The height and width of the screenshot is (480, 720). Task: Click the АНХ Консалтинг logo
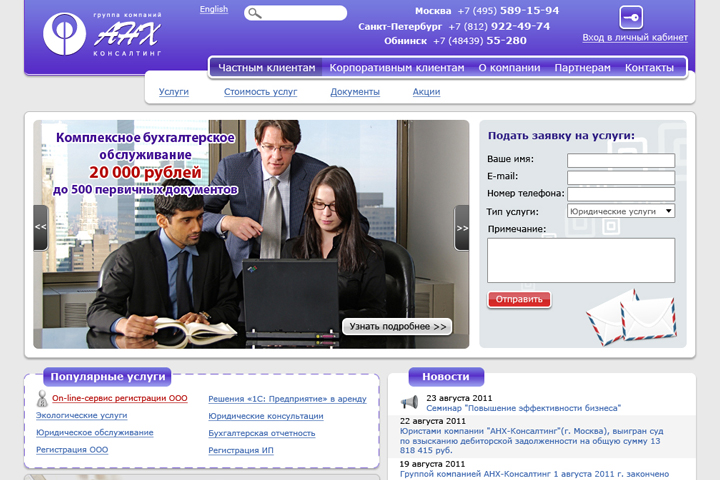point(102,34)
